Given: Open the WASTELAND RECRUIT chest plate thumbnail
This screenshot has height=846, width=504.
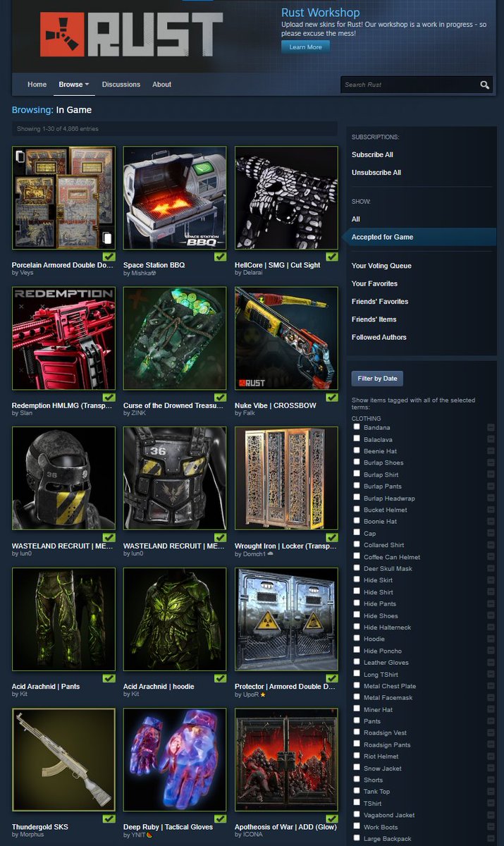Looking at the screenshot, I should coord(176,479).
